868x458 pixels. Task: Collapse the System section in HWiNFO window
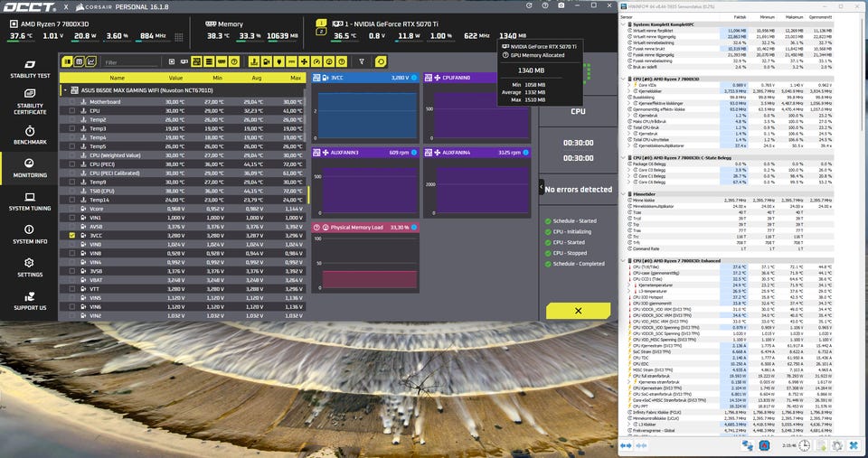pos(624,25)
